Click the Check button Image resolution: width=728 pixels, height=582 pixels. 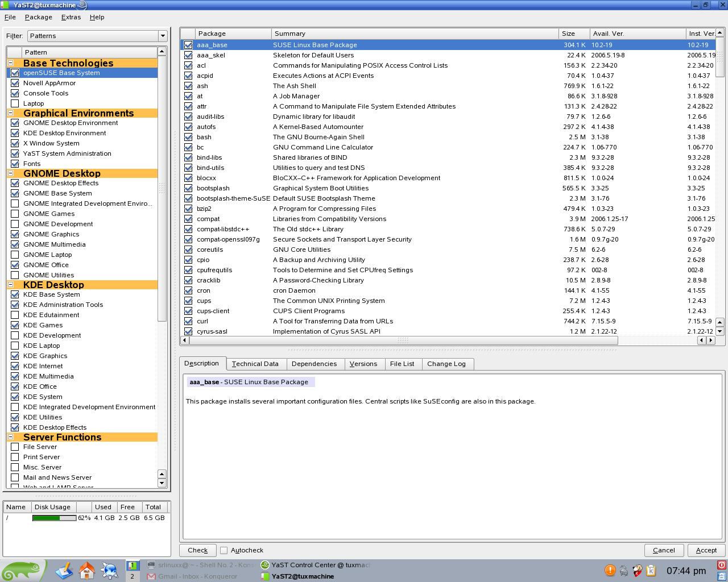[198, 550]
